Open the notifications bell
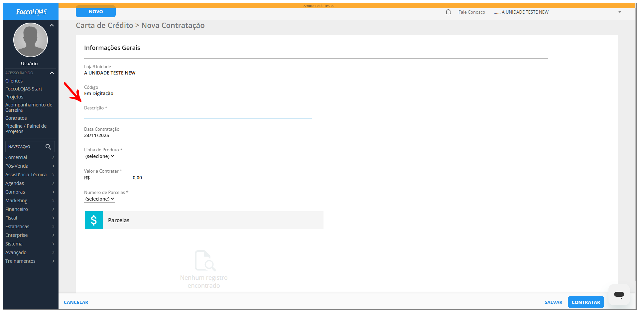644x315 pixels. click(448, 12)
